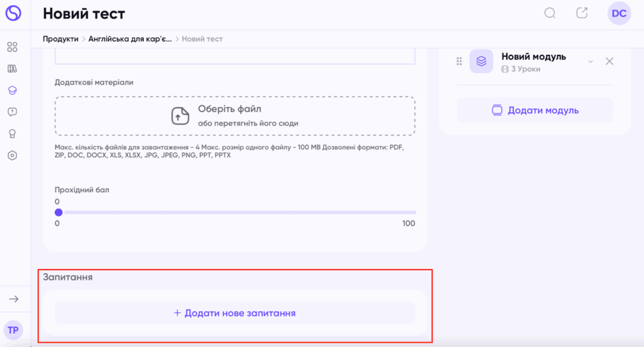Click the Новий тест breadcrumb
Viewport: 644px width, 347px height.
pyautogui.click(x=202, y=38)
